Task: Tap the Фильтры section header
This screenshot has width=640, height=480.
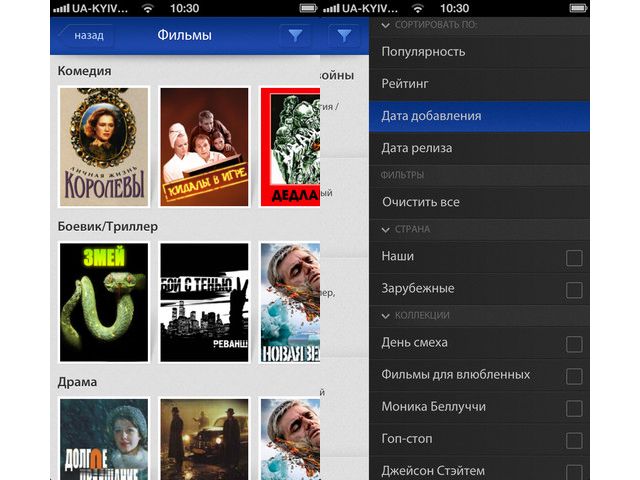Action: click(x=402, y=175)
